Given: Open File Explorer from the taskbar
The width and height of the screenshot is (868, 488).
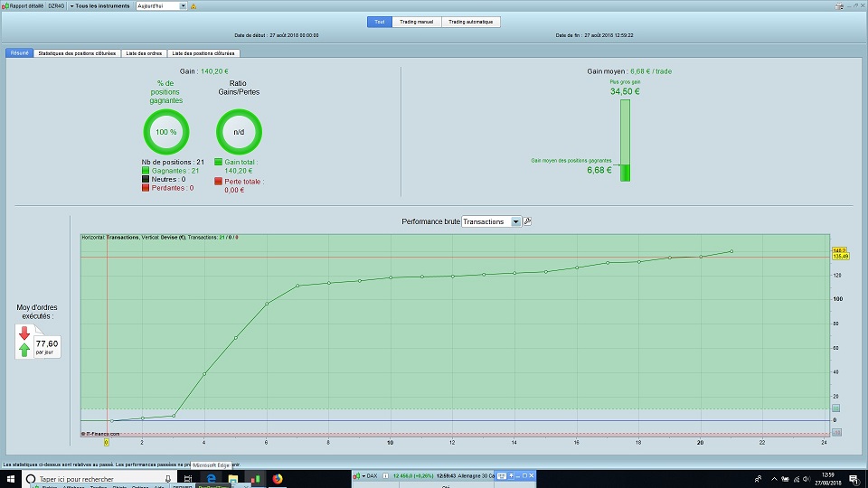Looking at the screenshot, I should click(x=233, y=479).
